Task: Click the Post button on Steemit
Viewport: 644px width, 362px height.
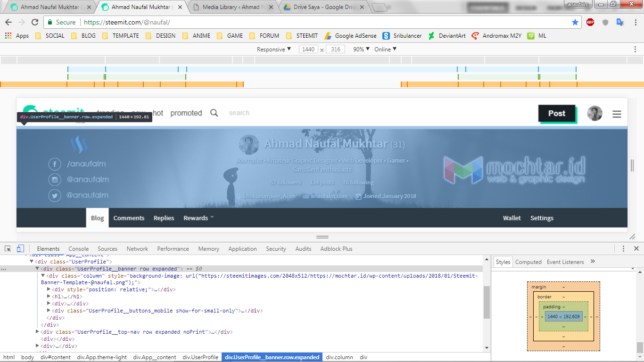Action: point(557,114)
